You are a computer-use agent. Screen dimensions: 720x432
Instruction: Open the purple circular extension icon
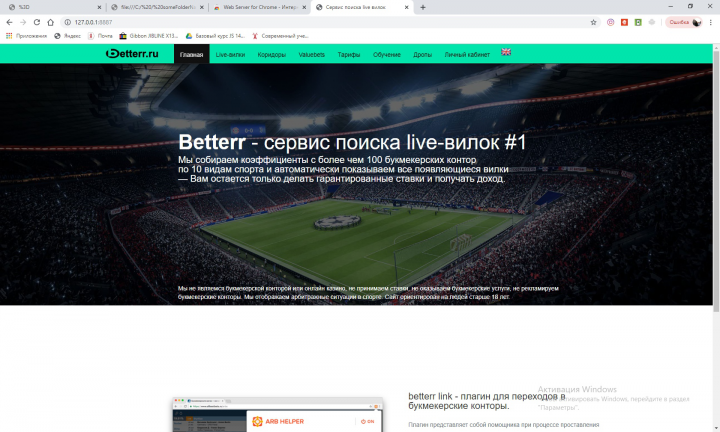[610, 22]
